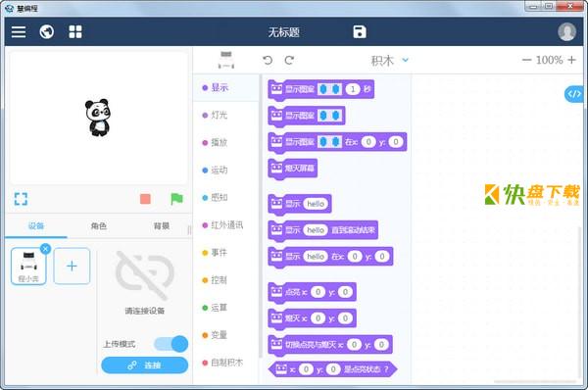Click the 无标题 project title
Viewport: 588px width, 390px height.
pos(283,32)
